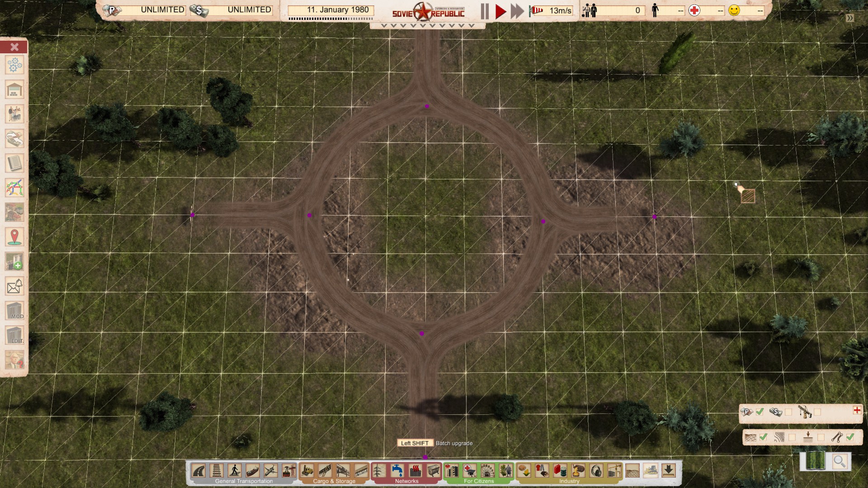Open the map pin locations icon
868x488 pixels.
14,237
